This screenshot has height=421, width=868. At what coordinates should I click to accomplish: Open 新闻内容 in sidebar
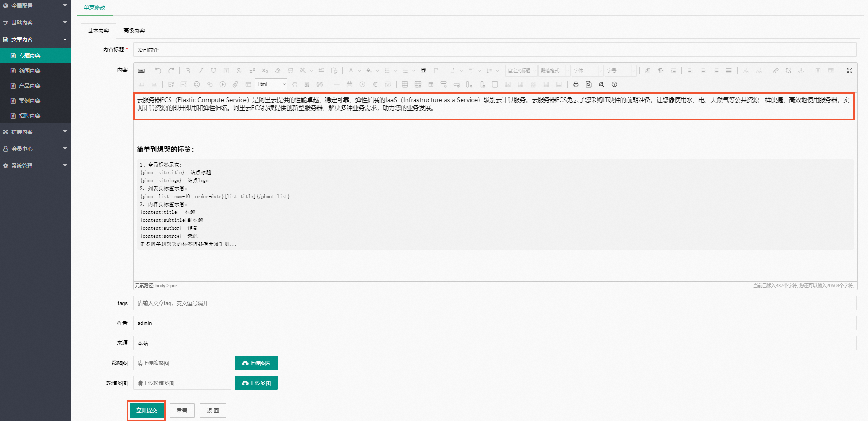pyautogui.click(x=36, y=71)
